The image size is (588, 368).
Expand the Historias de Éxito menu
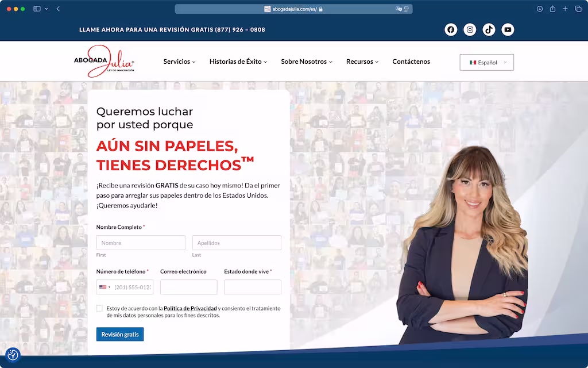click(238, 62)
